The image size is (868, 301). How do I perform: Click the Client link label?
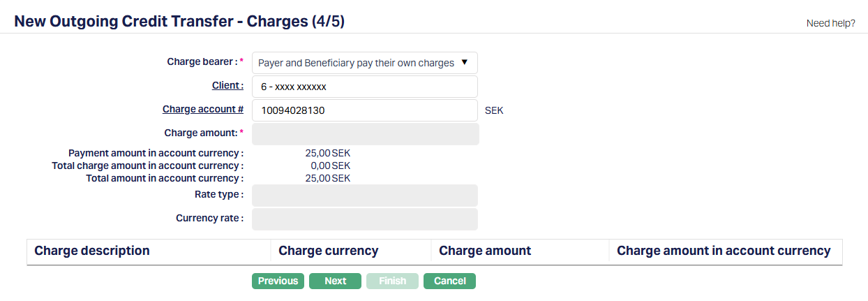[x=227, y=86]
